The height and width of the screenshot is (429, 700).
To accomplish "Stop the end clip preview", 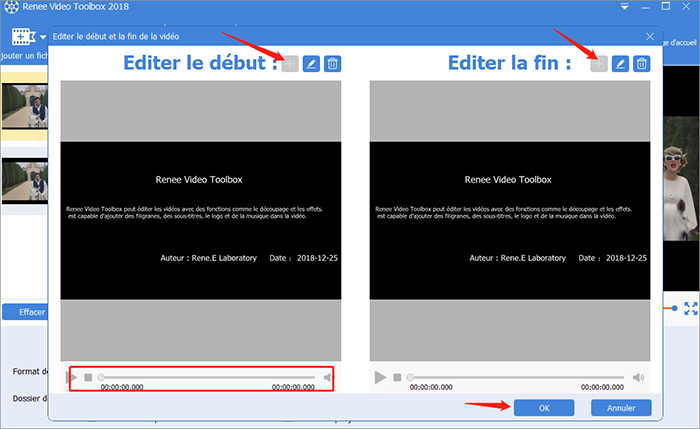I will [397, 378].
